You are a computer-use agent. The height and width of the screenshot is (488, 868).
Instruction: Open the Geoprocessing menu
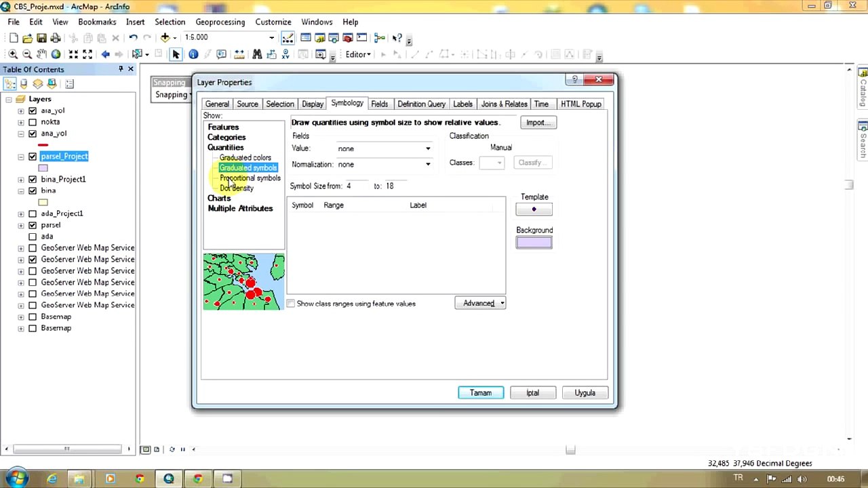(220, 22)
